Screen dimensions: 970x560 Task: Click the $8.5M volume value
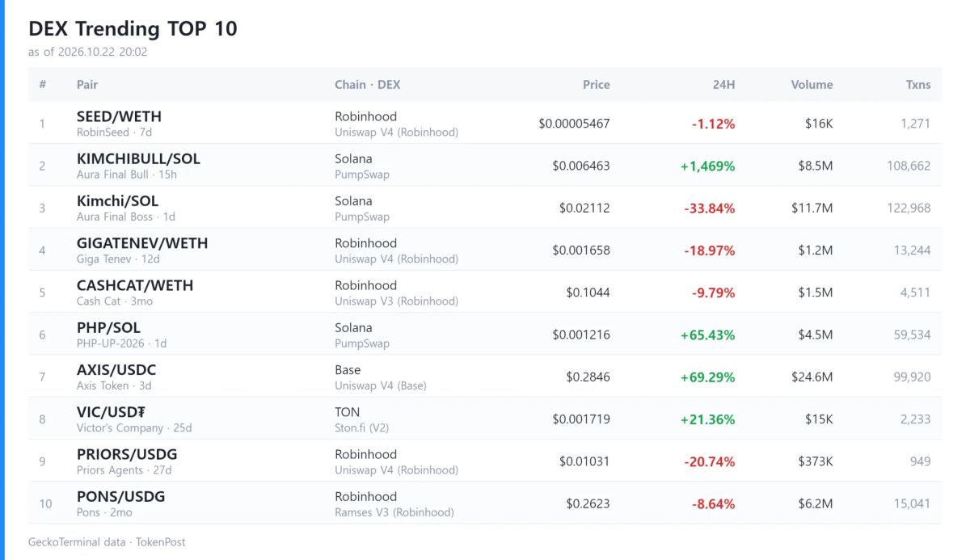coord(816,166)
